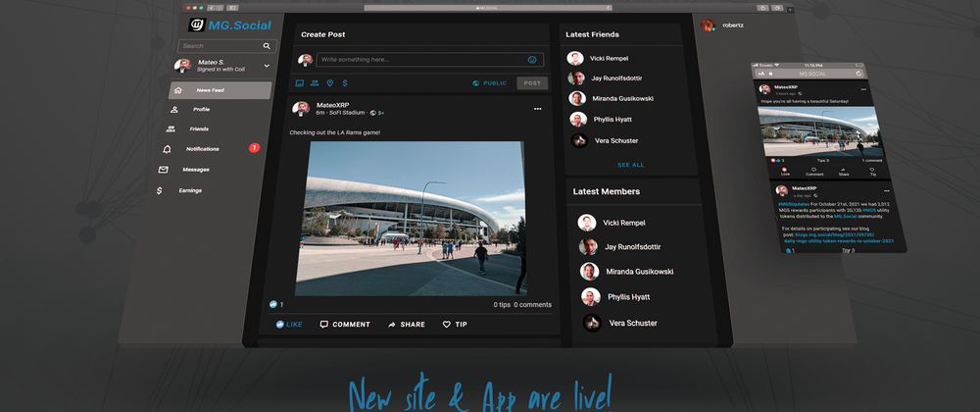Click the Earnings dollar icon
The width and height of the screenshot is (980, 412).
(160, 190)
